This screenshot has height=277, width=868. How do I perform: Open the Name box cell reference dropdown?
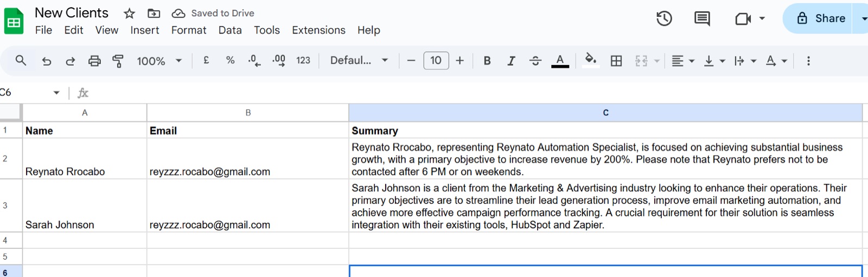[x=56, y=93]
